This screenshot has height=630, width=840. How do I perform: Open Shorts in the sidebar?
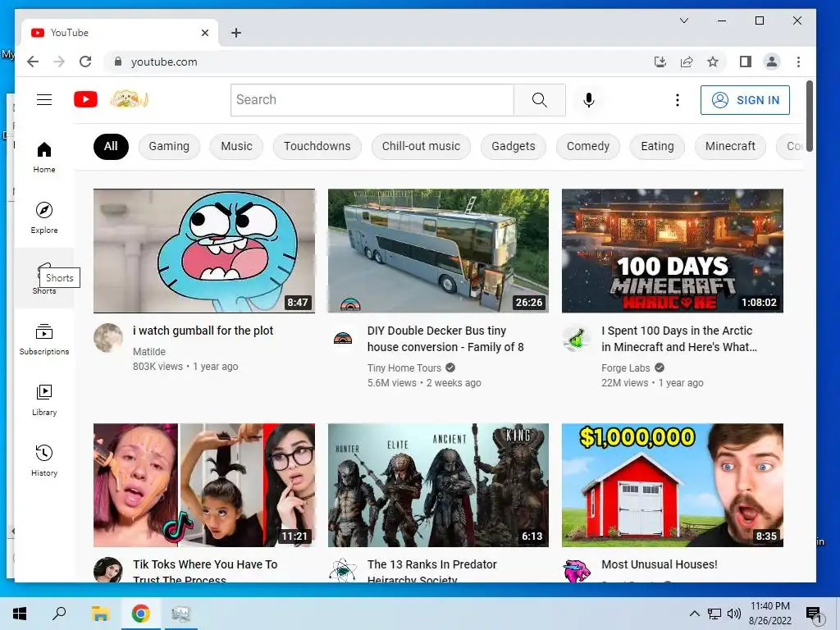(44, 279)
